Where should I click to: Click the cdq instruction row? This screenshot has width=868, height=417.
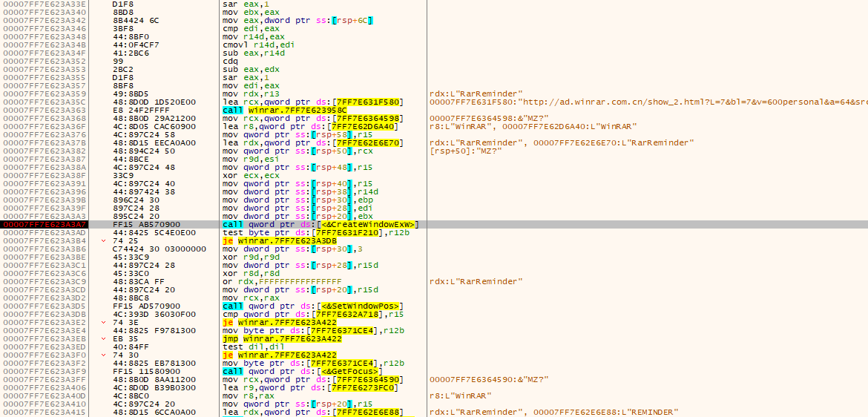(x=228, y=61)
